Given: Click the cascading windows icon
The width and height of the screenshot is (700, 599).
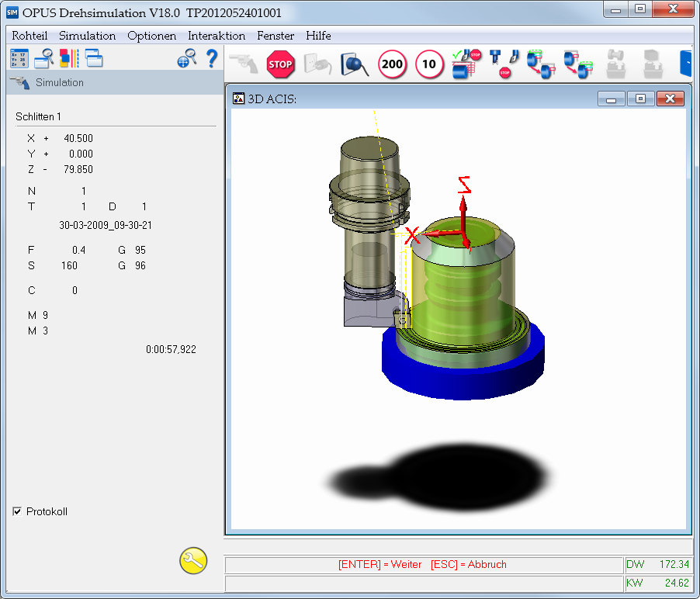Looking at the screenshot, I should pyautogui.click(x=94, y=58).
